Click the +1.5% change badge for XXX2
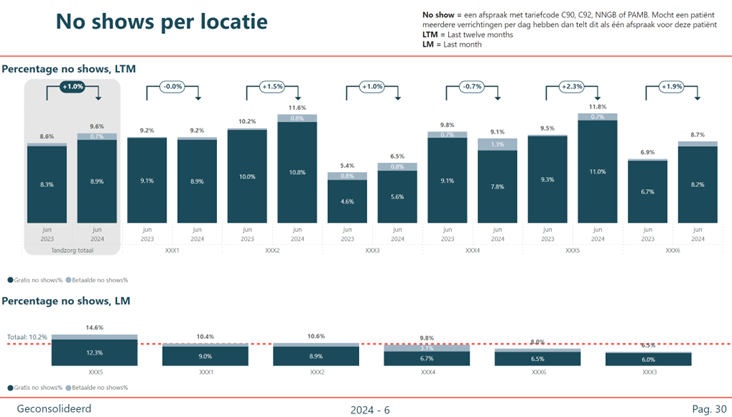 (x=272, y=87)
